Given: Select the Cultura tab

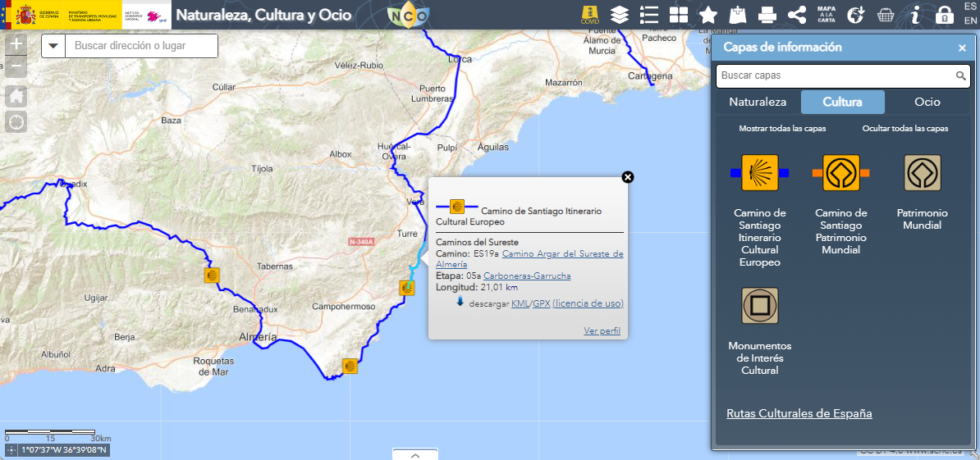Looking at the screenshot, I should tap(842, 102).
